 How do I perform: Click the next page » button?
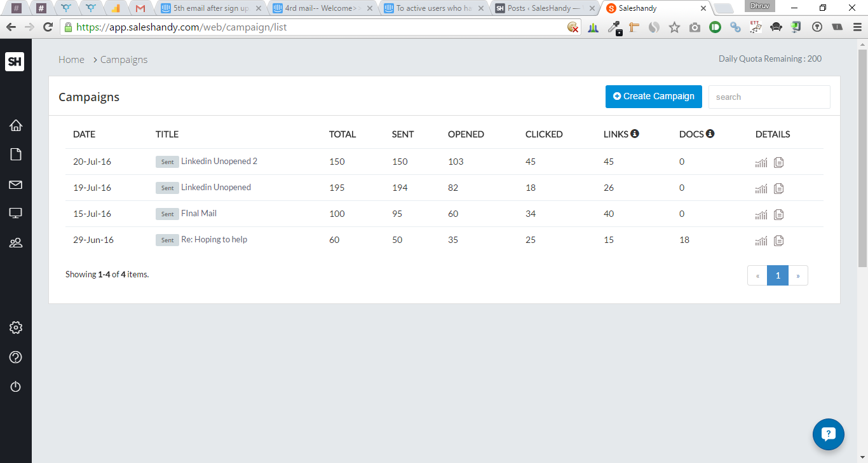(798, 275)
